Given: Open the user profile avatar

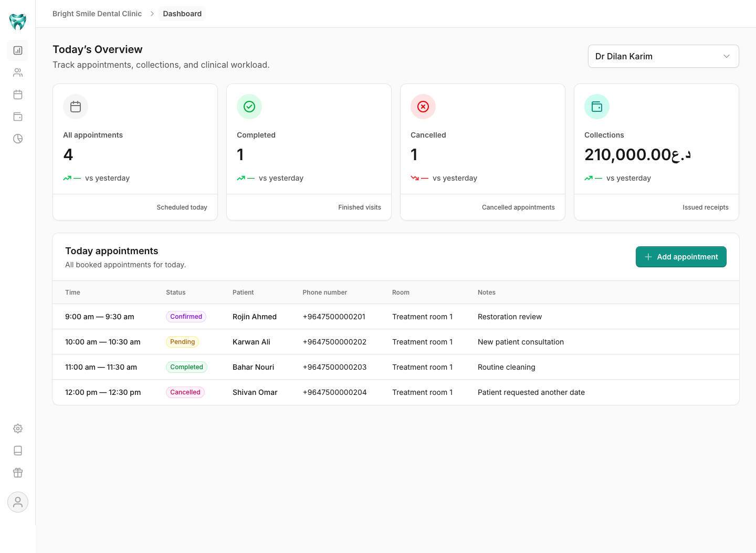Looking at the screenshot, I should click(18, 502).
